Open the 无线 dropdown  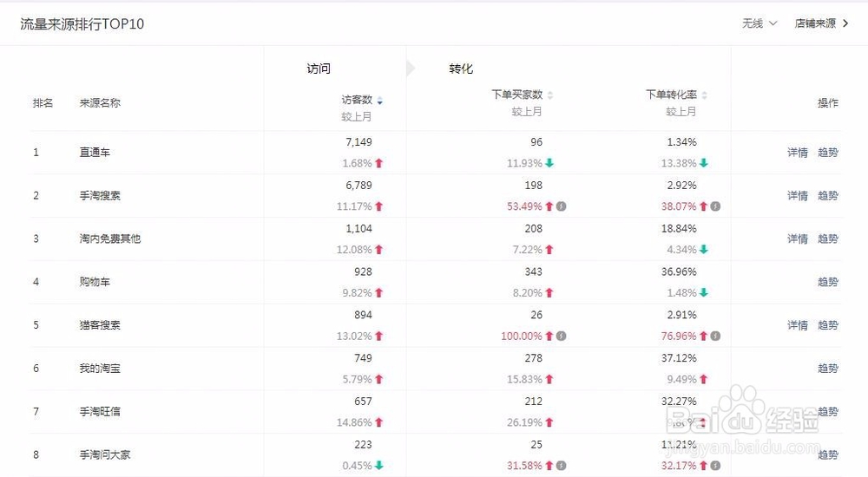coord(759,23)
